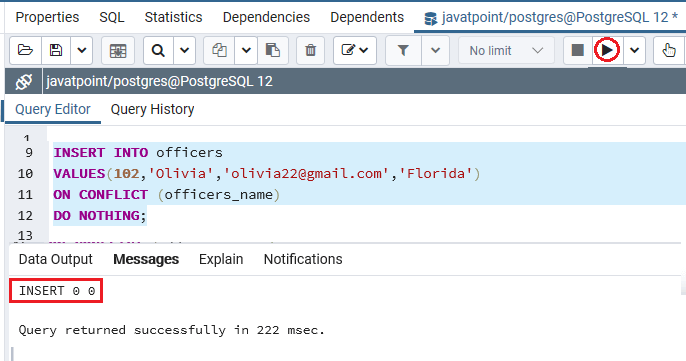Viewport: 686px width, 361px height.
Task: Click the hand pointer toolbar icon
Action: pos(668,50)
